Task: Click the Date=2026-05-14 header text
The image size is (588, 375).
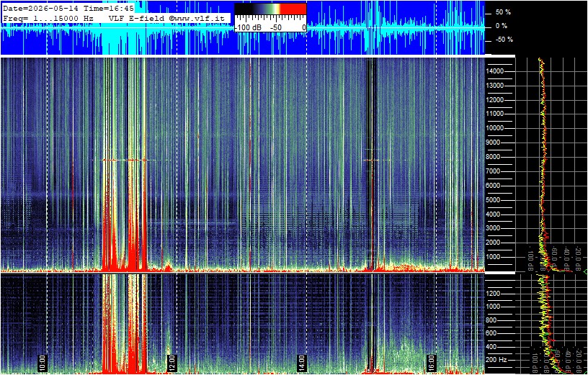Action: (x=41, y=9)
